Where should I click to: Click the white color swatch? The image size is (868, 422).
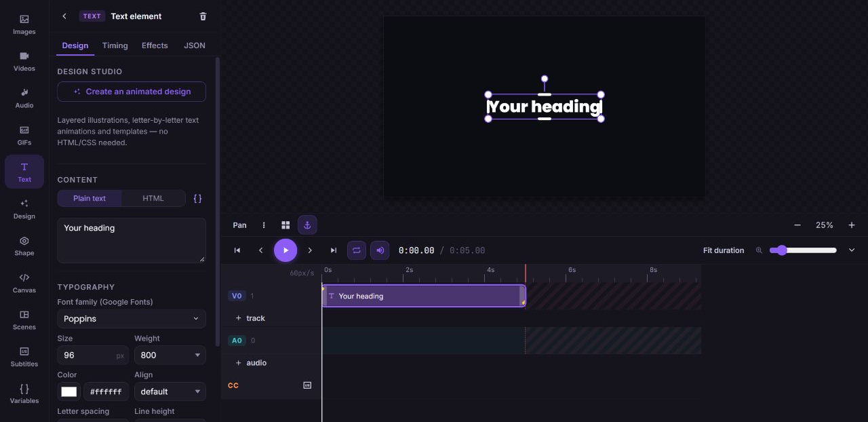click(x=69, y=391)
